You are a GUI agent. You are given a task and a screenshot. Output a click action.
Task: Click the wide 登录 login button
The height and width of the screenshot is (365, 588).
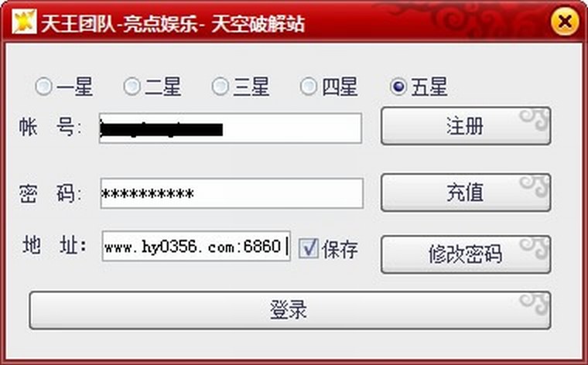tap(290, 310)
